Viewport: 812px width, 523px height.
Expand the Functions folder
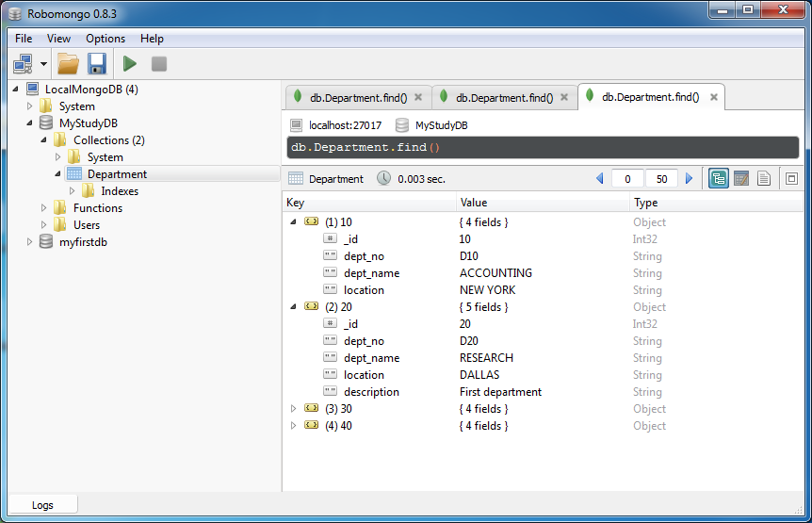[43, 207]
